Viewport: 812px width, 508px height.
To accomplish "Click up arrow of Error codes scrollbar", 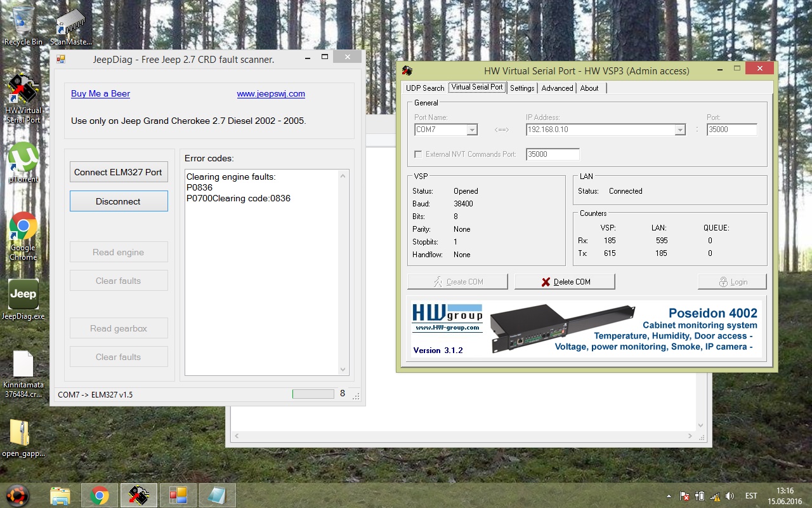I will coord(343,176).
